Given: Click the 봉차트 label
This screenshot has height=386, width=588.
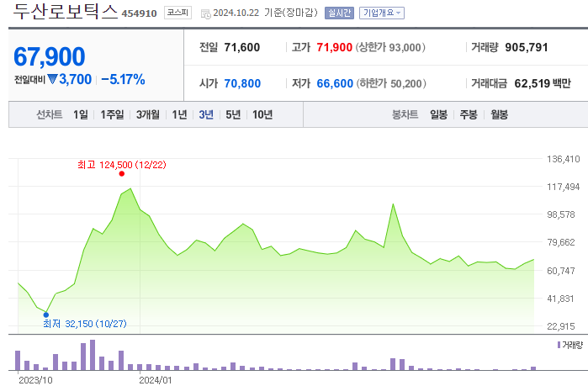Looking at the screenshot, I should [405, 114].
